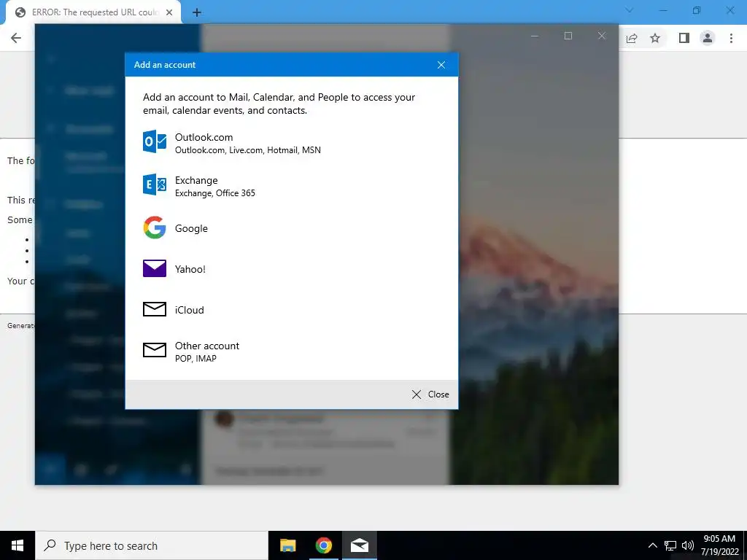Minimize the Mail app window
Viewport: 747px width, 560px height.
tap(535, 36)
